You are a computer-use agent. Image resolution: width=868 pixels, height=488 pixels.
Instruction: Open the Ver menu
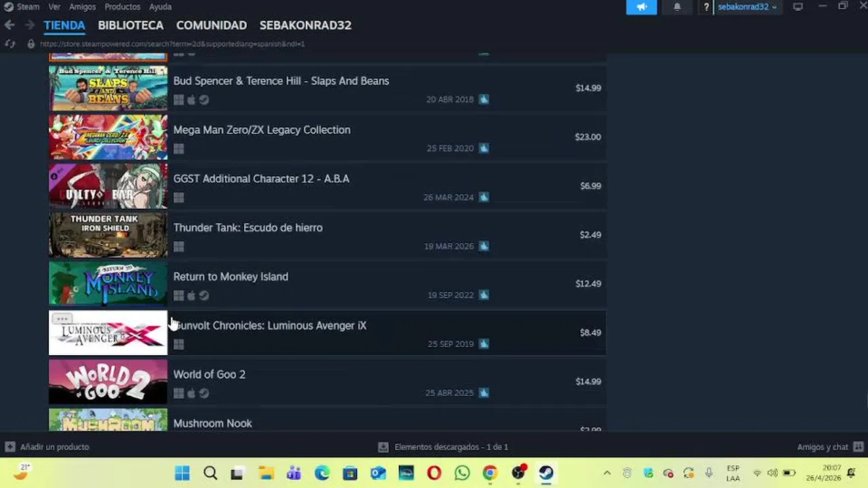(54, 7)
